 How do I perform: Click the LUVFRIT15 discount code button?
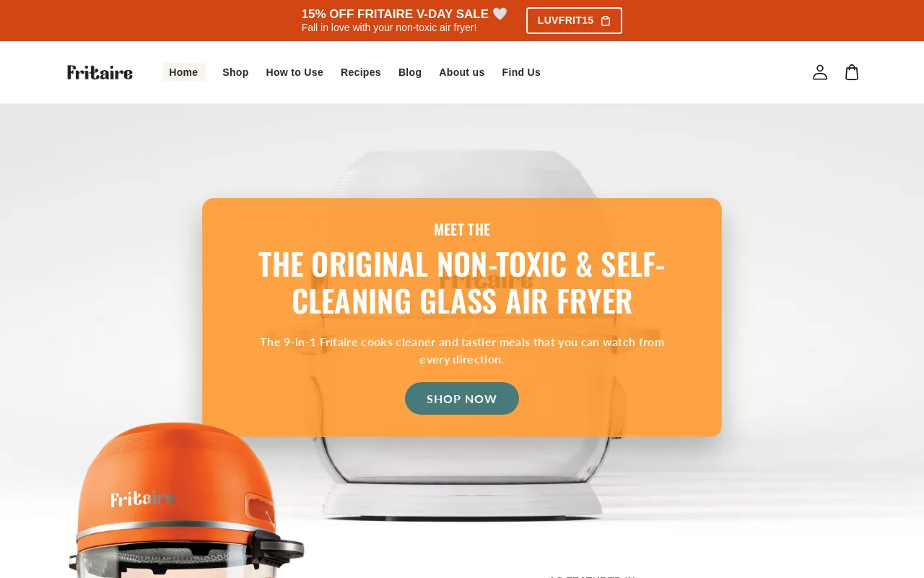click(x=574, y=20)
